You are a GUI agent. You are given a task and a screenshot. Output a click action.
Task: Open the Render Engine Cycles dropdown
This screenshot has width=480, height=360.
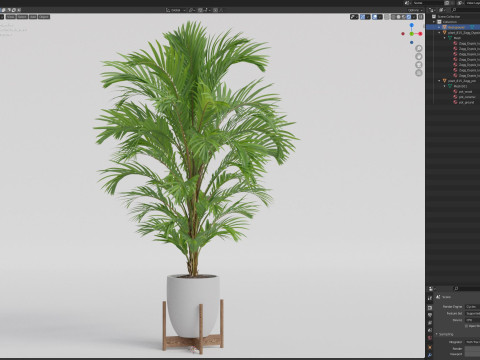(472, 306)
